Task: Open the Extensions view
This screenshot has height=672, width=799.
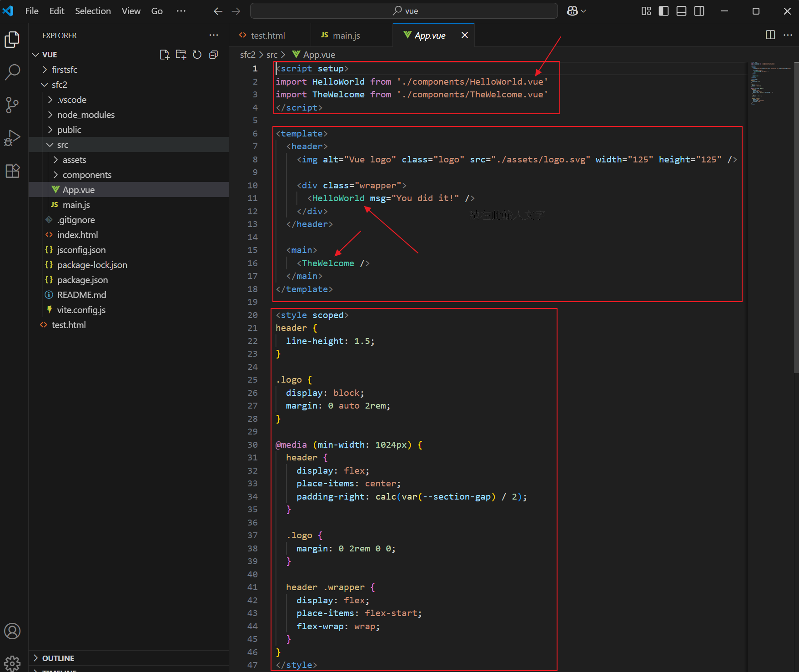Action: [12, 171]
